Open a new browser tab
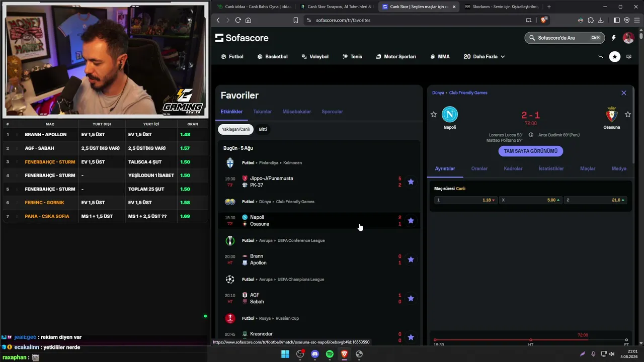Screen dimensions: 644x362 549,7
